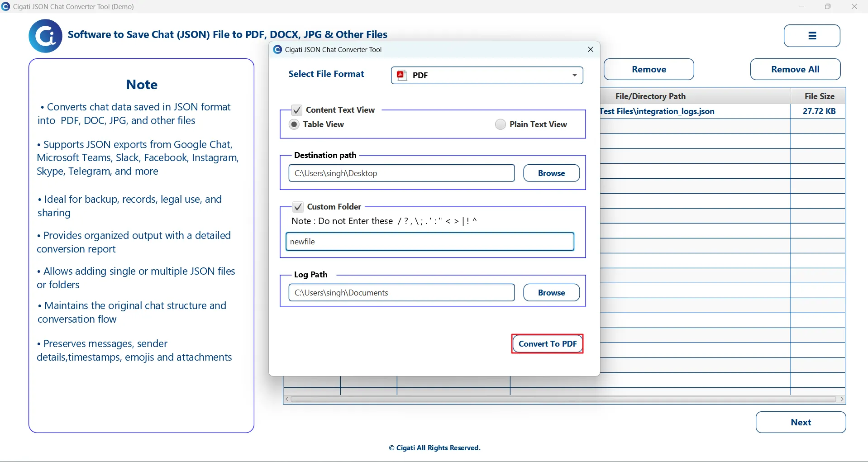Viewport: 868px width, 462px height.
Task: Click the Convert To PDF button
Action: click(x=547, y=344)
